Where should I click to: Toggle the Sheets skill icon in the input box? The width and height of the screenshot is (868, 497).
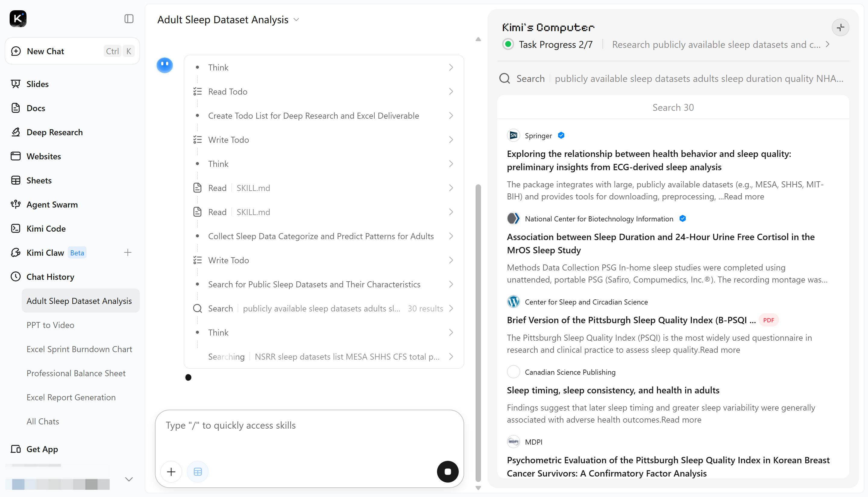[198, 471]
